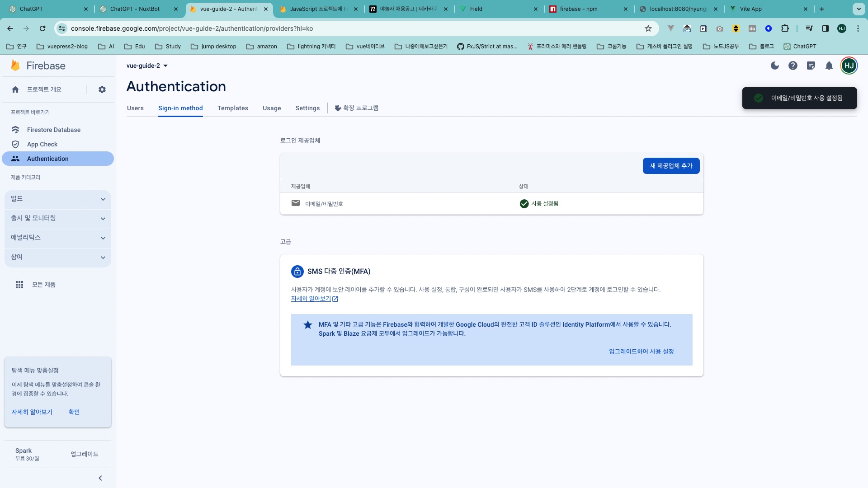
Task: Open the Chrome three-dot menu
Action: pos(858,28)
